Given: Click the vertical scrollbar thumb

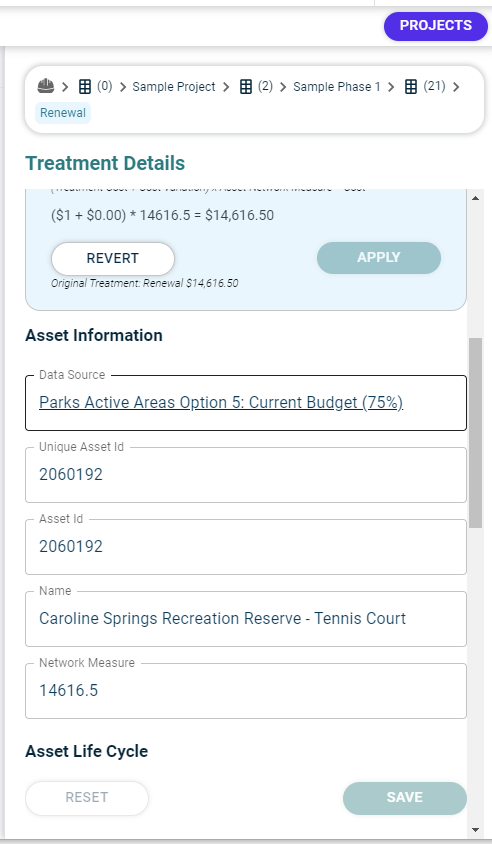Looking at the screenshot, I should click(475, 433).
